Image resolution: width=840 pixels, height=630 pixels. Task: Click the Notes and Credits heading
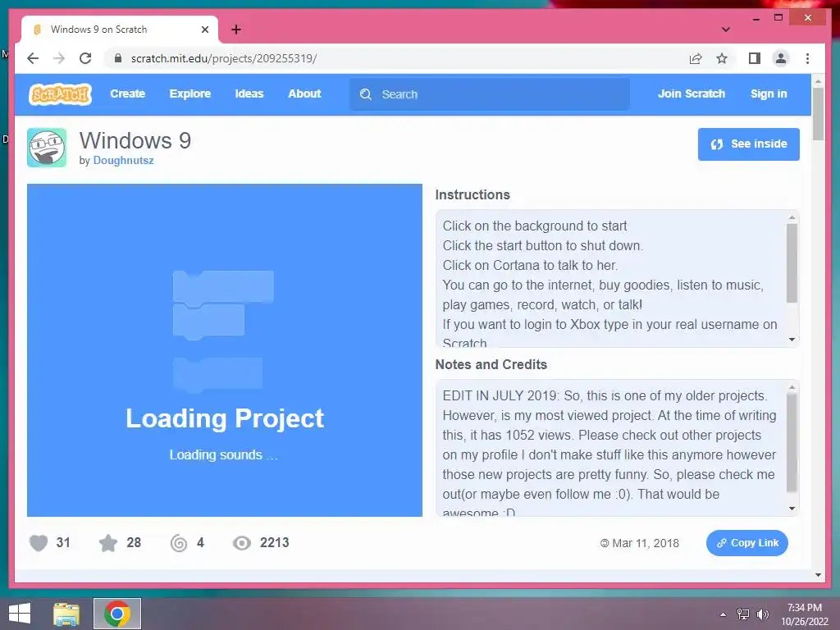click(491, 364)
